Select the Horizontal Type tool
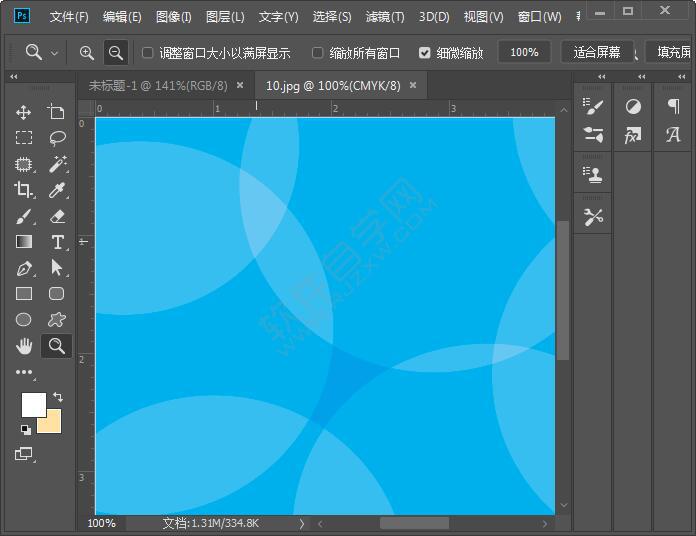Viewport: 696px width, 536px height. coord(57,242)
